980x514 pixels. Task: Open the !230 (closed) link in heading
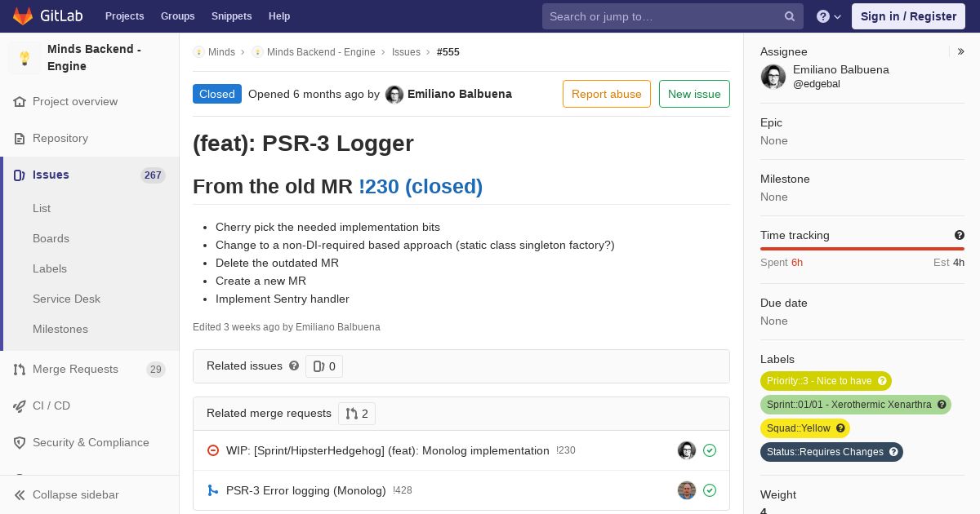(x=421, y=186)
